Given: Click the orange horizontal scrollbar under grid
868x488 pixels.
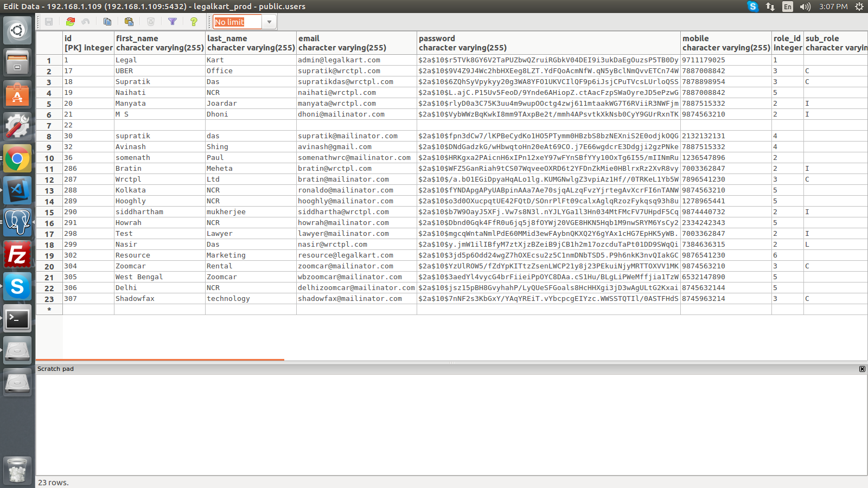Looking at the screenshot, I should (160, 359).
